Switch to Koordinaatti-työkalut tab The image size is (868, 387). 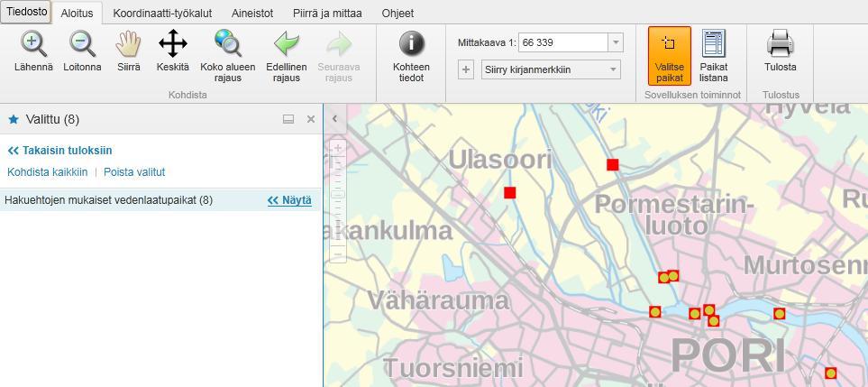(162, 14)
